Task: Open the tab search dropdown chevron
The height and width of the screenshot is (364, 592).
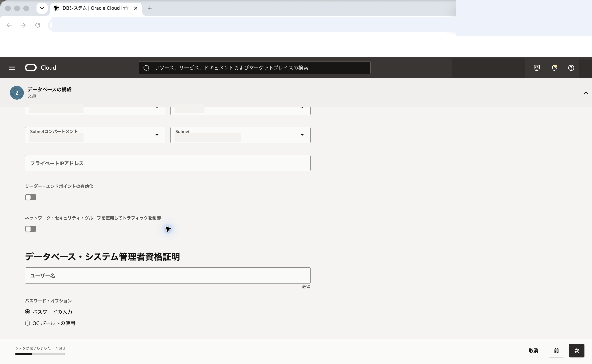Action: click(x=42, y=8)
